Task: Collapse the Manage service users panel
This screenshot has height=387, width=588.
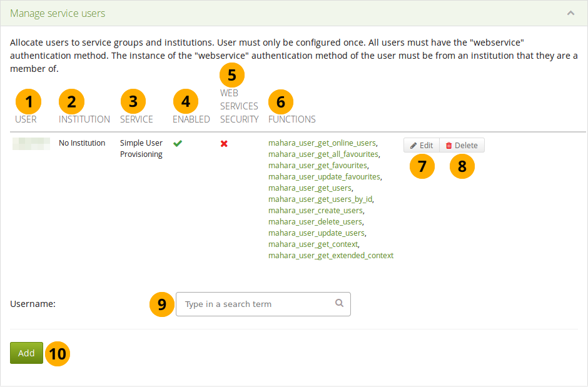Action: [570, 13]
